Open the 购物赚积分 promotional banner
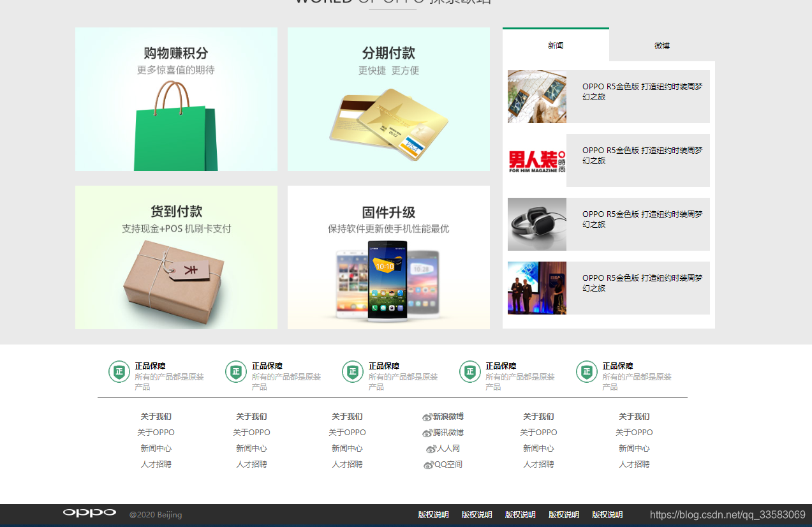 (x=176, y=99)
